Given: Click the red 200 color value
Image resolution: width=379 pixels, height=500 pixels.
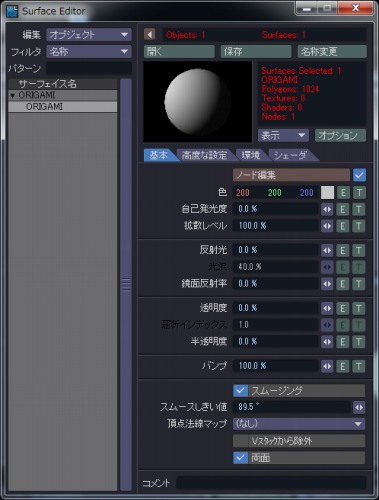Looking at the screenshot, I should click(243, 193).
